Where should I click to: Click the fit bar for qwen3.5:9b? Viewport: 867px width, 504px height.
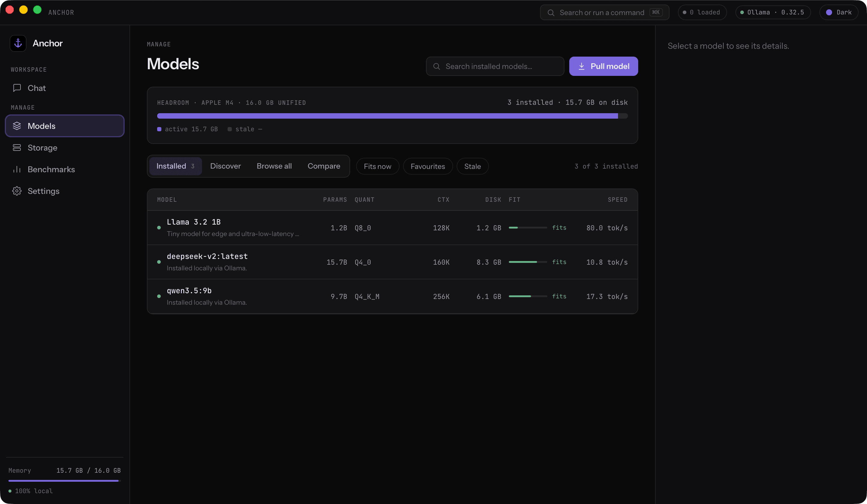pyautogui.click(x=528, y=297)
